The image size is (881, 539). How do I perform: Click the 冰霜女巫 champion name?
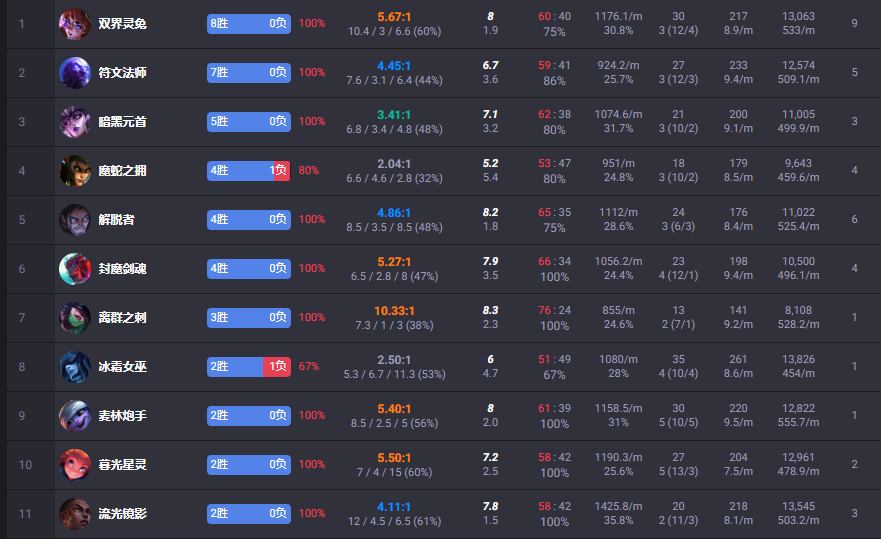click(x=122, y=367)
